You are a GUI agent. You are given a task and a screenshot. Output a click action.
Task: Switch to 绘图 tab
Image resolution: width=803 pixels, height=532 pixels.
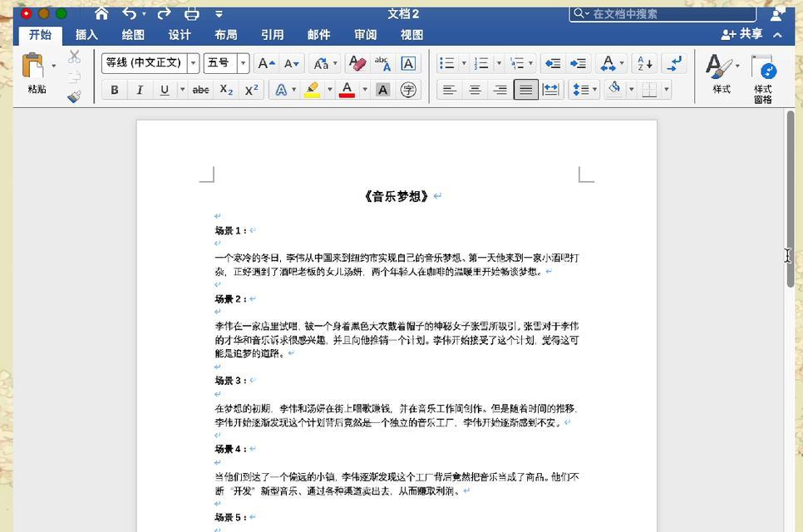pos(133,35)
